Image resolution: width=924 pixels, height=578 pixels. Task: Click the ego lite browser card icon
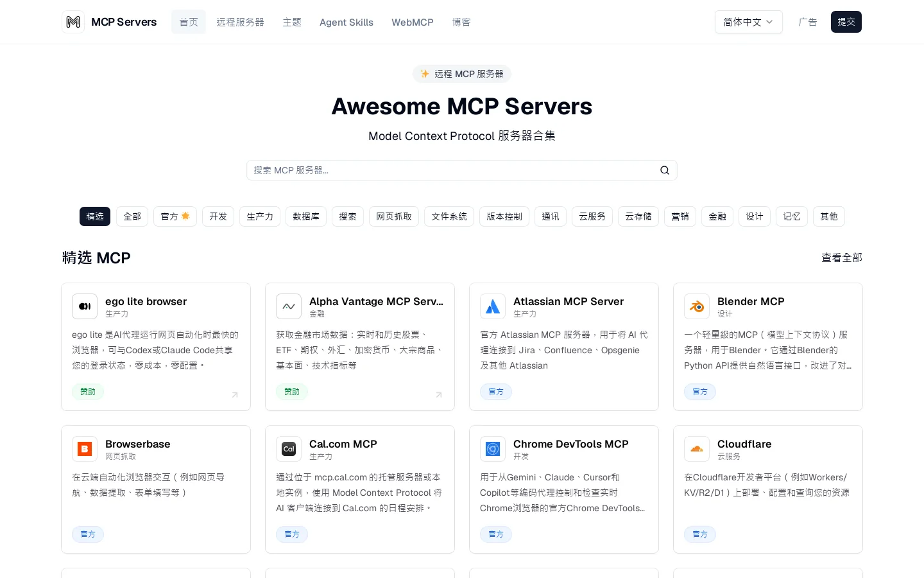click(85, 306)
